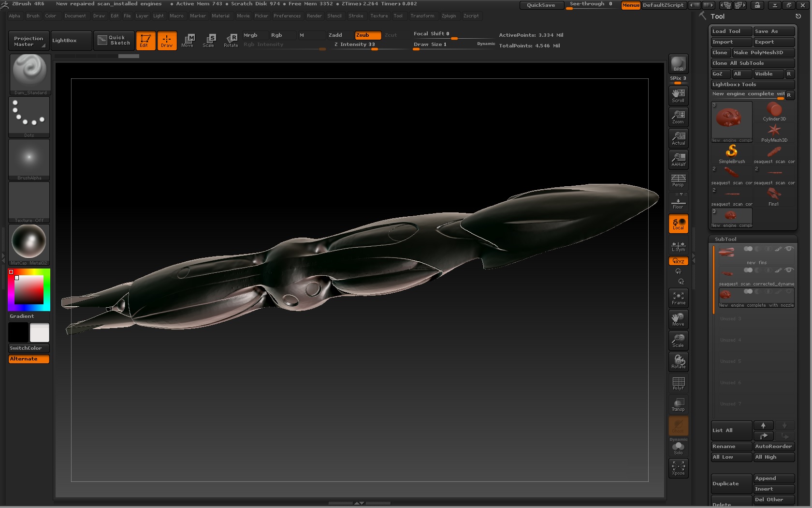
Task: Open the Zplugin menu
Action: (x=449, y=16)
